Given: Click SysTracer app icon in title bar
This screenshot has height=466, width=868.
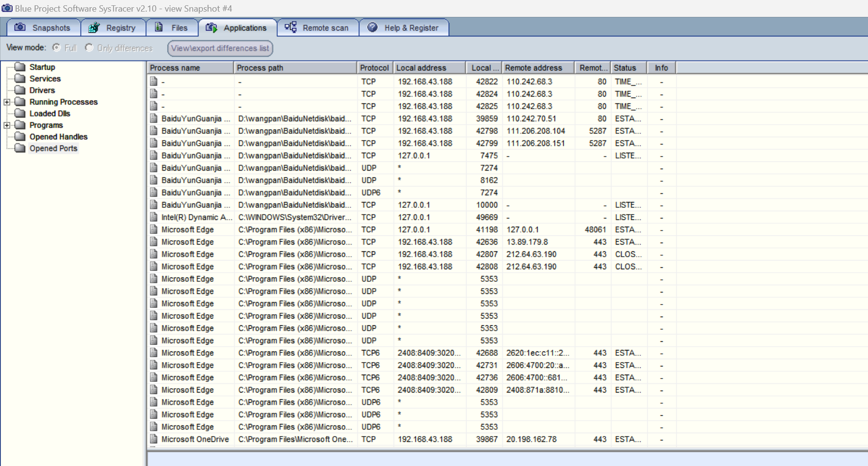Looking at the screenshot, I should click(x=7, y=8).
